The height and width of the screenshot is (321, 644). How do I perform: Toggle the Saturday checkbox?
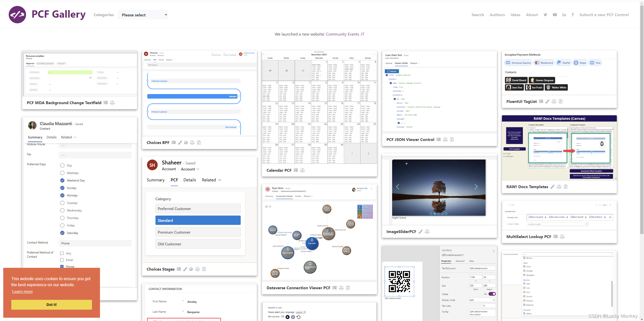tap(62, 233)
